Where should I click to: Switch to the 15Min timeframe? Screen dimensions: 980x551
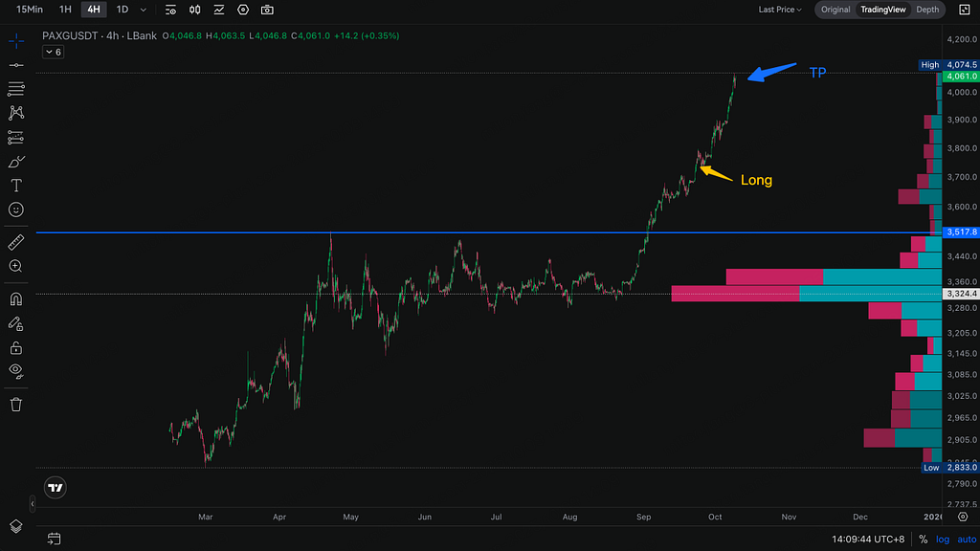[x=30, y=10]
